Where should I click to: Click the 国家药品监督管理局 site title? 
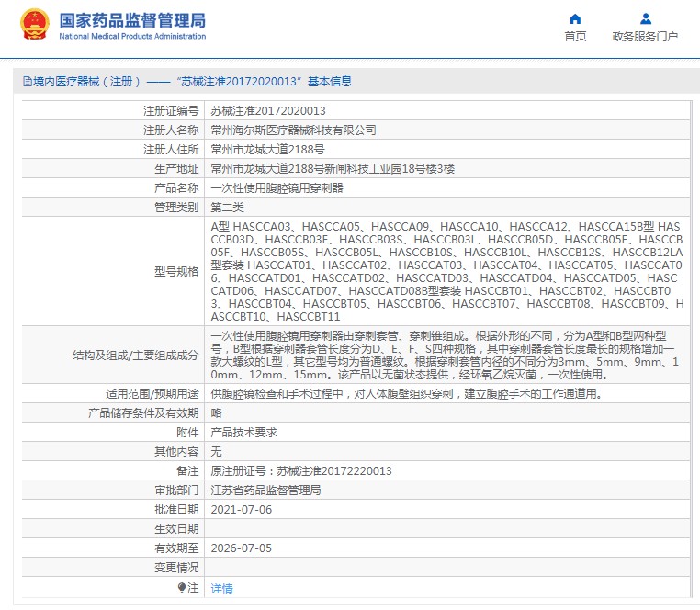coord(132,19)
